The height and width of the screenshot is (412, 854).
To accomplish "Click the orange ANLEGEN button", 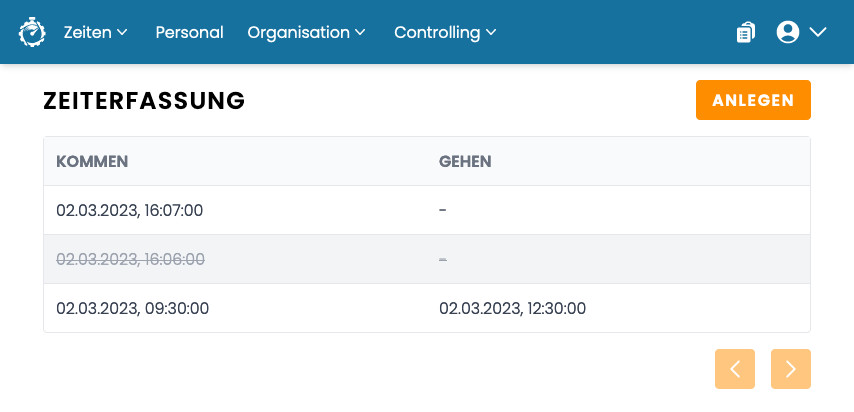I will (x=753, y=100).
